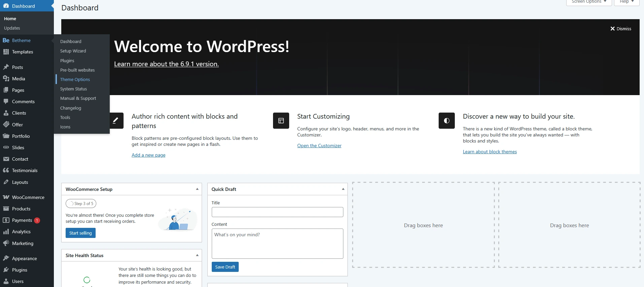Click the Payments dollar icon
The image size is (644, 287).
pyautogui.click(x=6, y=220)
